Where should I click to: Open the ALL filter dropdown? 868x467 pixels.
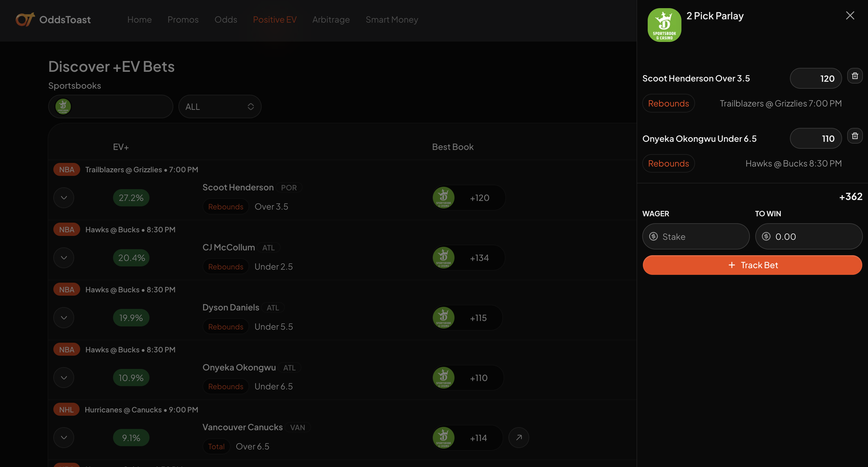point(220,106)
